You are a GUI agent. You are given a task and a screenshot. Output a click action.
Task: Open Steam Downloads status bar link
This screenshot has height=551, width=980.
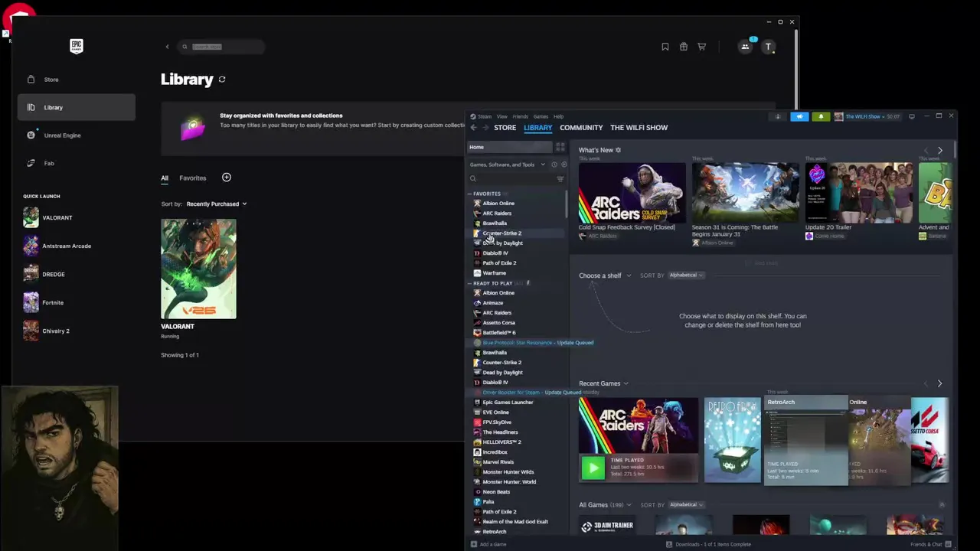coord(708,544)
